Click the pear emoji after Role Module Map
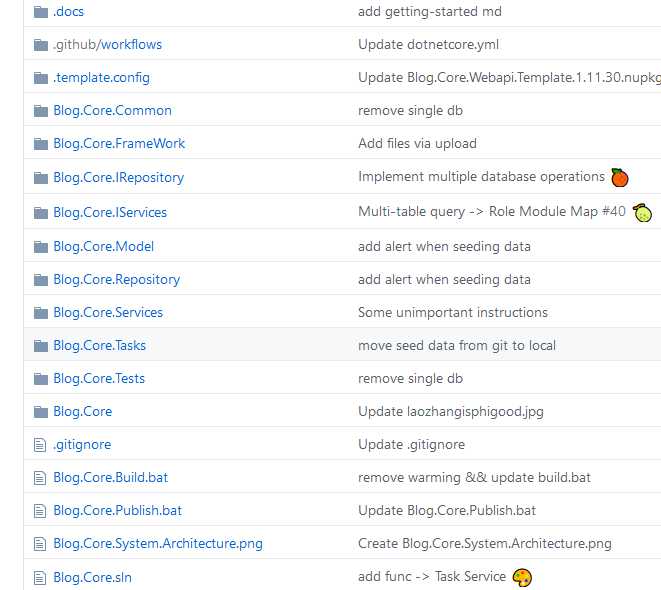 coord(643,212)
